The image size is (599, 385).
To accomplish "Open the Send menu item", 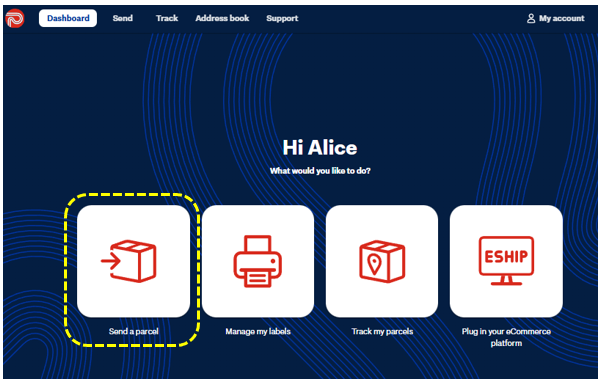I will (123, 18).
